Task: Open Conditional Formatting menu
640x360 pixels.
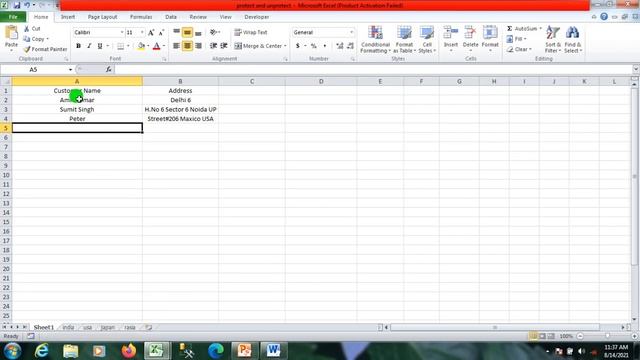Action: click(x=375, y=40)
